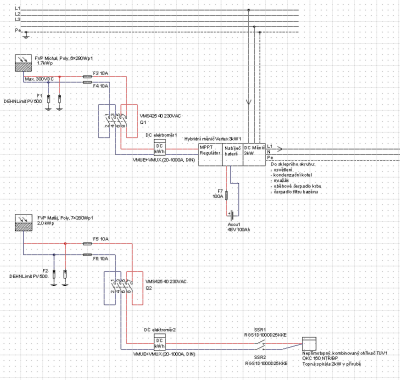
Task: Click the Nabíječ baterií block
Action: point(232,155)
